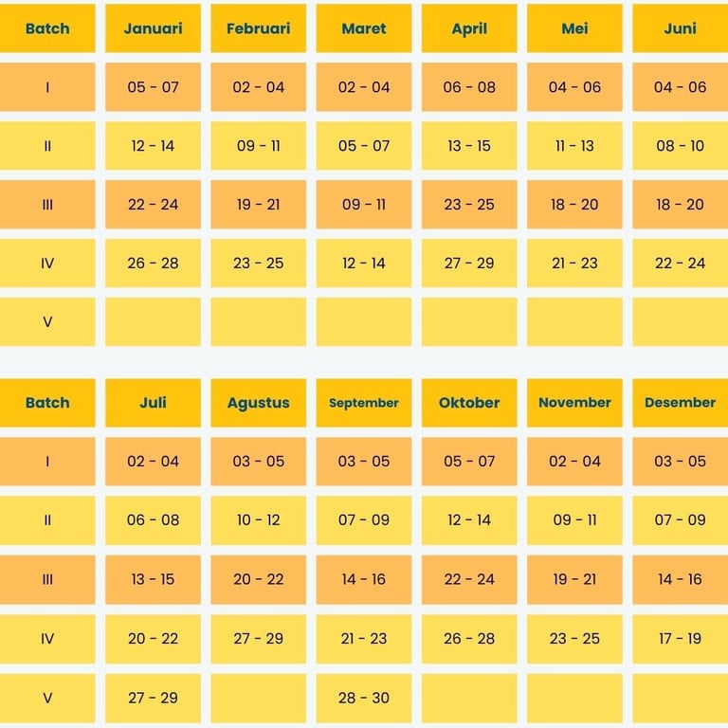Click Mei Batch II dates 11 - 13
Screen dimensions: 728x728
tap(574, 146)
